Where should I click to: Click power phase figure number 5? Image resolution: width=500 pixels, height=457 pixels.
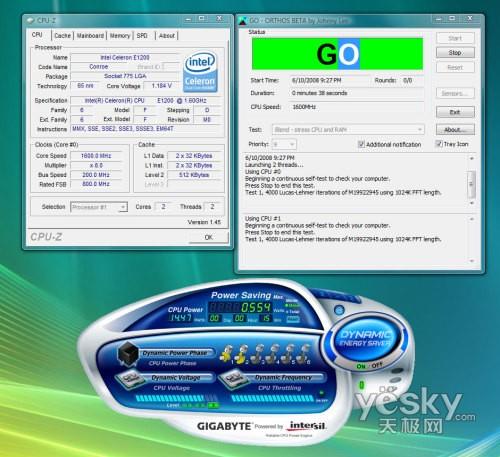point(288,354)
